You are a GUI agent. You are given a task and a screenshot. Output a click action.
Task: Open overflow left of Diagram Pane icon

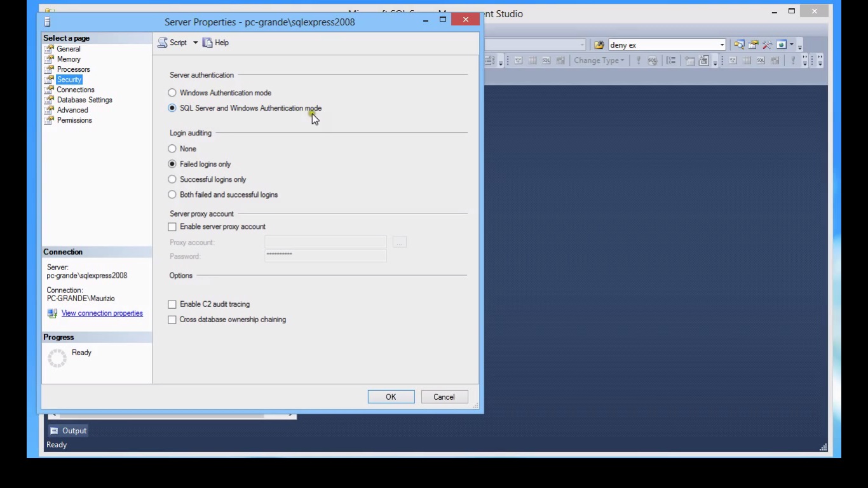500,62
